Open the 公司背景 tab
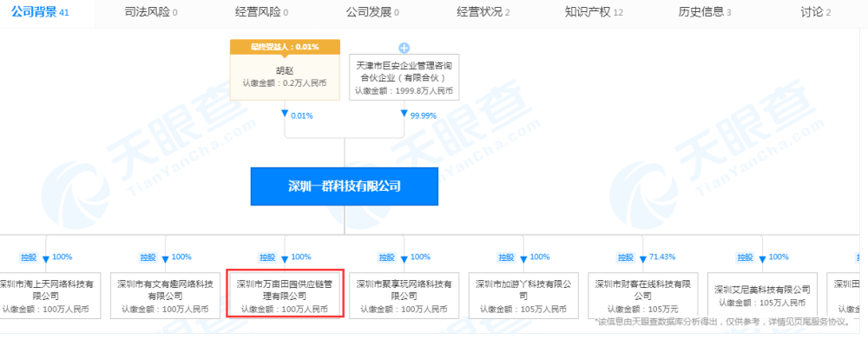868x346 pixels. pos(41,11)
